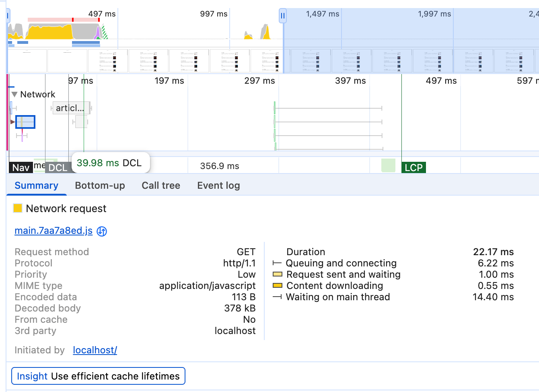
Task: Click the Content downloading legend icon
Action: (x=277, y=286)
